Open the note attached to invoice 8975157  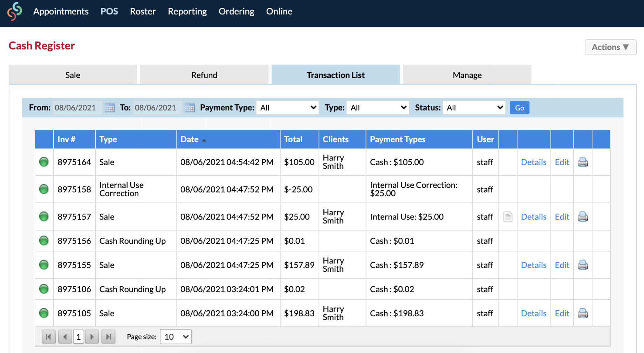click(x=508, y=216)
